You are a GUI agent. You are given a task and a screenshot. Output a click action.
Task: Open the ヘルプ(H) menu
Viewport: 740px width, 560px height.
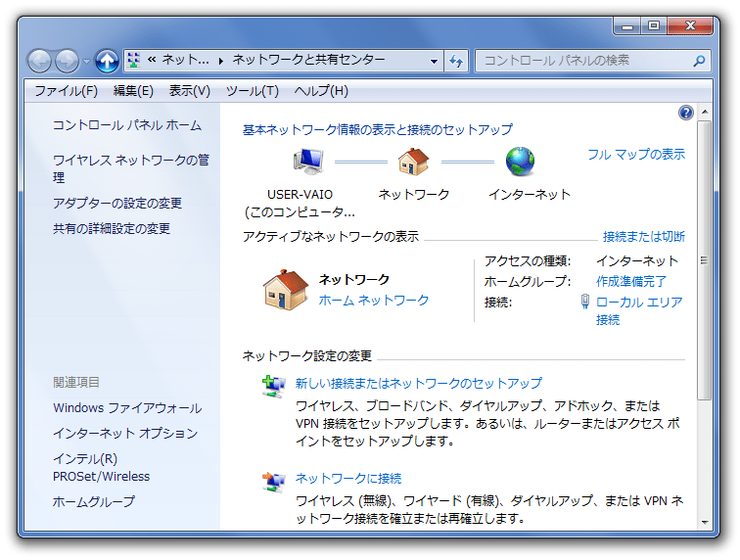321,90
